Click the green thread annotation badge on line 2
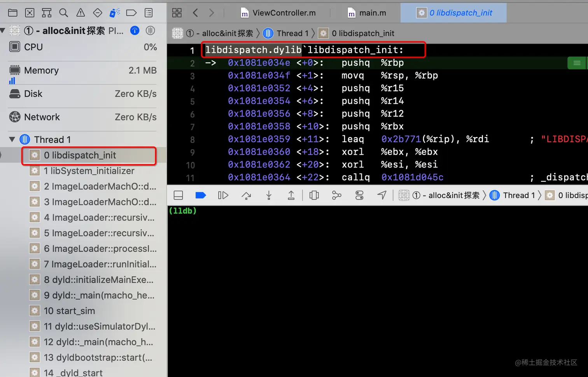Viewport: 588px width, 377px height. [577, 63]
